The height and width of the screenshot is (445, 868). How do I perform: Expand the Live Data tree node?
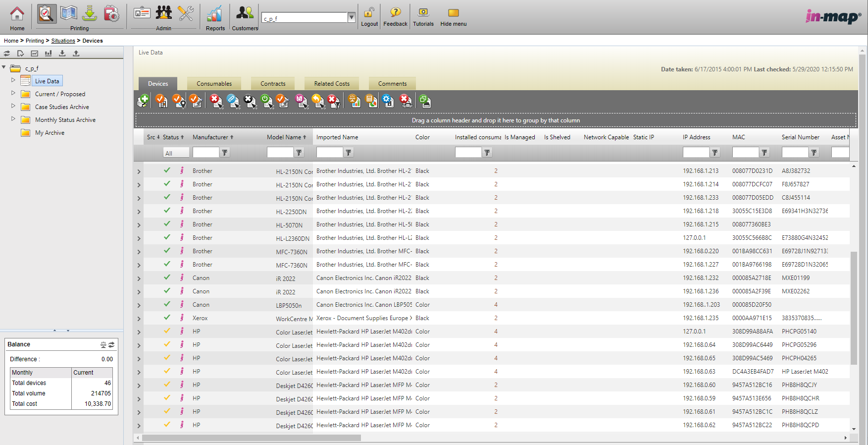click(x=13, y=80)
